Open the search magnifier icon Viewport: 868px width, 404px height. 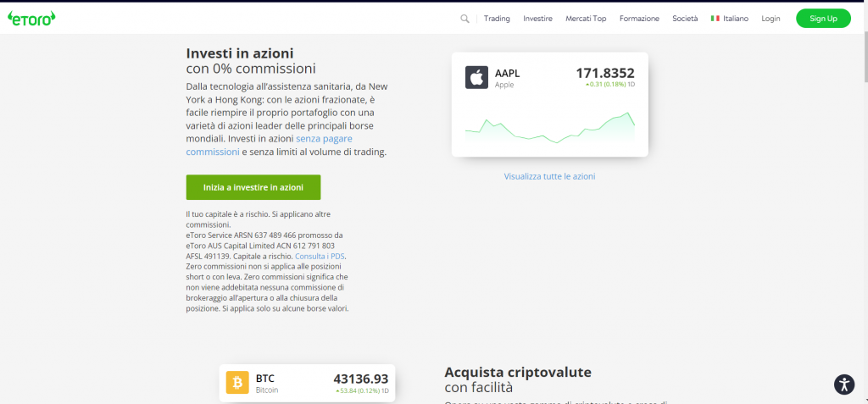(x=465, y=19)
